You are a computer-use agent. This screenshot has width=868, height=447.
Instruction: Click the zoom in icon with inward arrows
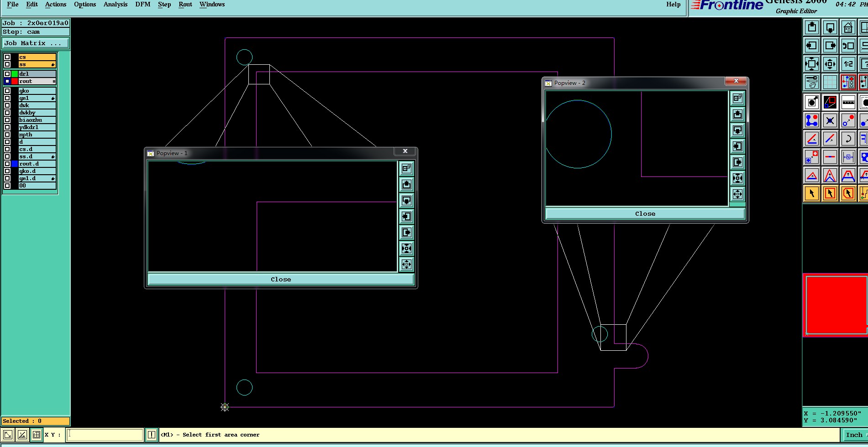pos(812,64)
